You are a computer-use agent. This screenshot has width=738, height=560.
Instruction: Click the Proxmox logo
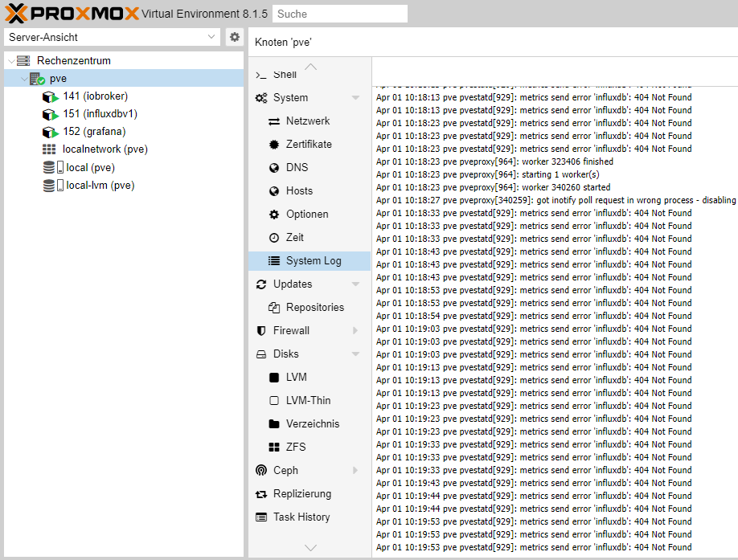point(72,13)
